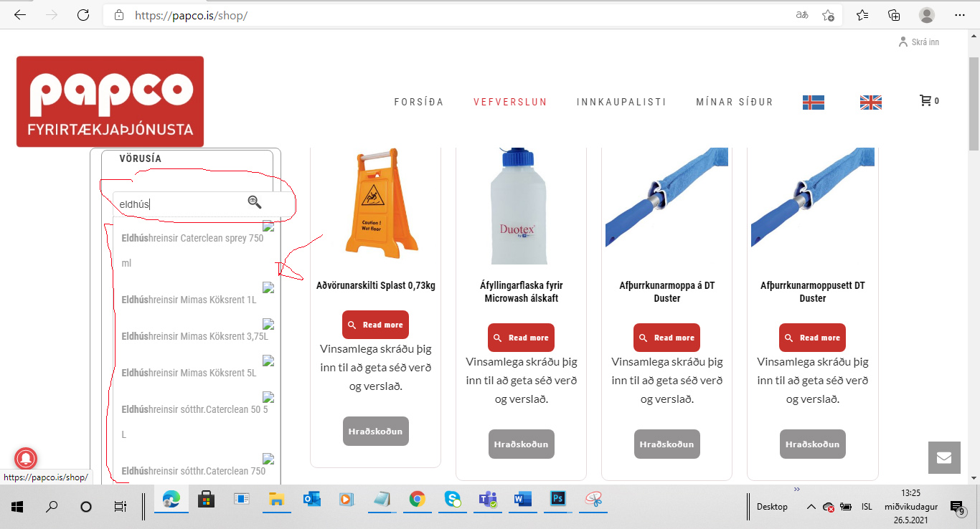This screenshot has height=529, width=980.
Task: Open Task View on the taskbar
Action: (121, 507)
